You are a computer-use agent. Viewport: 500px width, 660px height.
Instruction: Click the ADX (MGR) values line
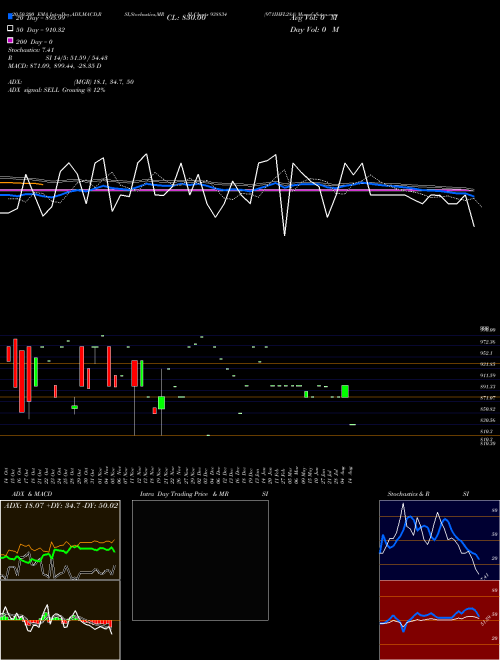point(71,82)
